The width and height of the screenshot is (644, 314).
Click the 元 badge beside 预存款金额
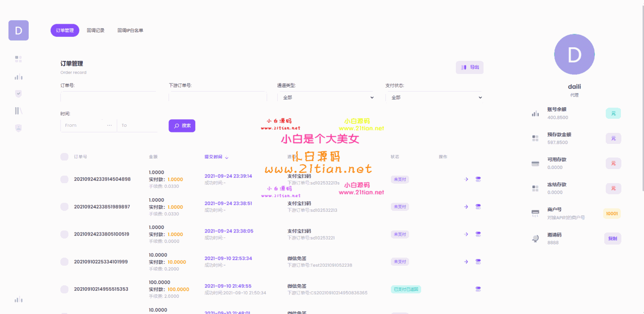click(x=613, y=138)
